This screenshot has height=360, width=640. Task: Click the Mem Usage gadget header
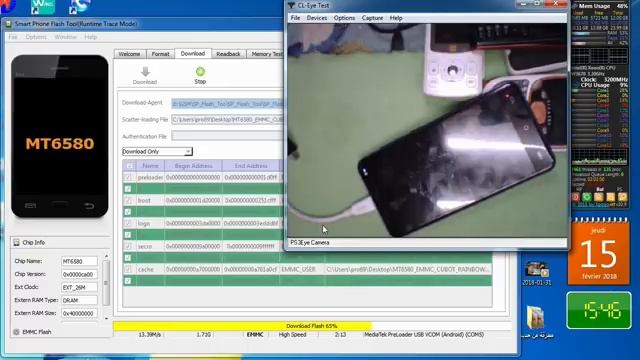pos(600,6)
